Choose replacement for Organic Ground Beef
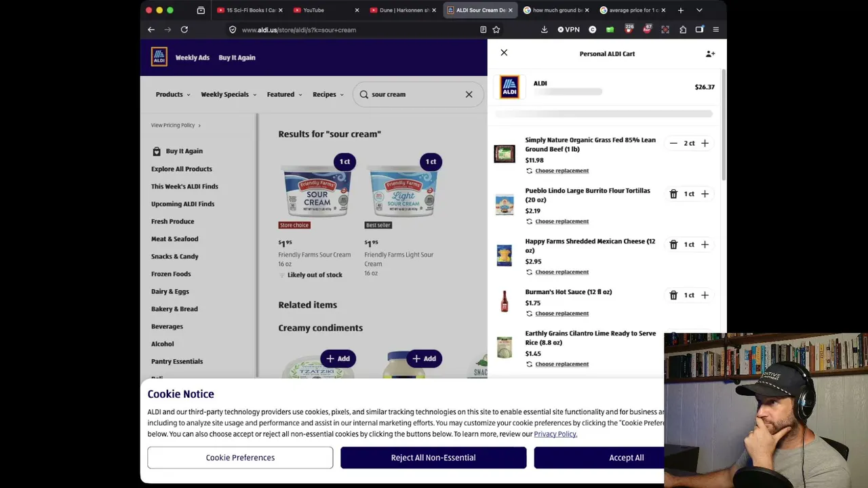Image resolution: width=868 pixels, height=488 pixels. (x=561, y=171)
